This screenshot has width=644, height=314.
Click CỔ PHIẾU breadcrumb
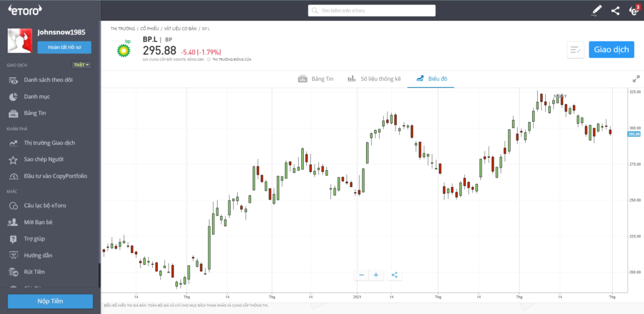[150, 29]
